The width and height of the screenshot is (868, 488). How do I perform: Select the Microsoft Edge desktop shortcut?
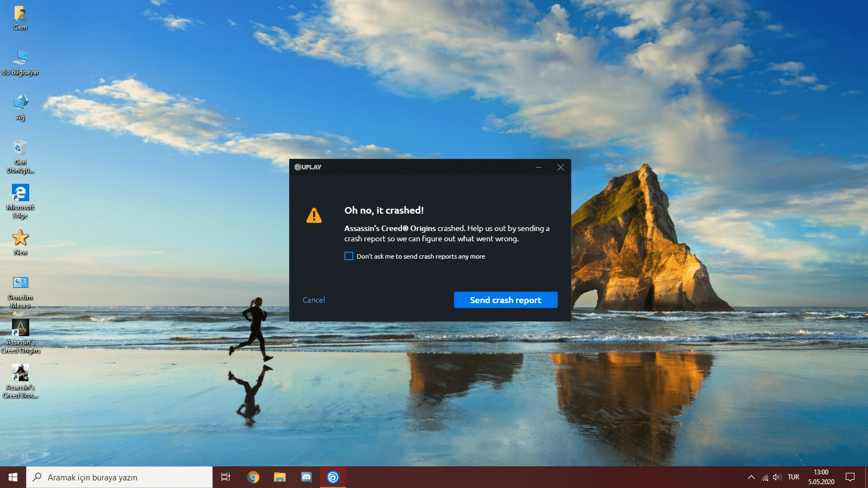click(x=21, y=201)
